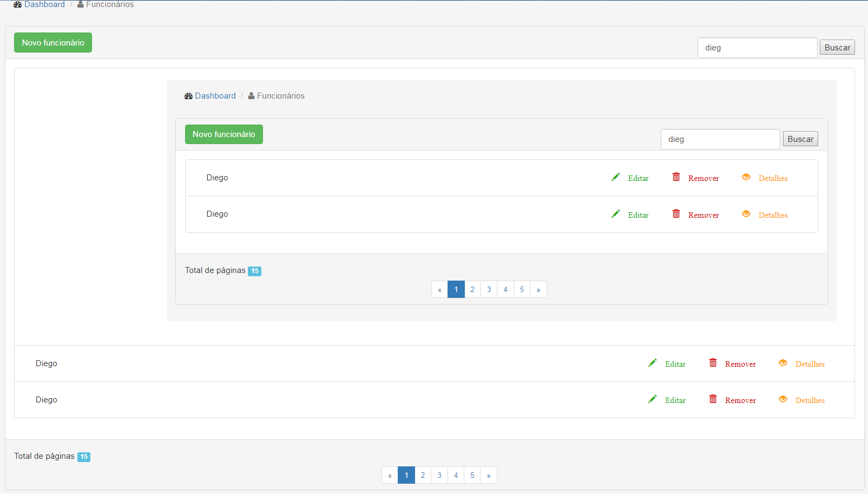Screen dimensions: 868x494
Task: Select page 3 in nested pagination
Action: pyautogui.click(x=489, y=289)
